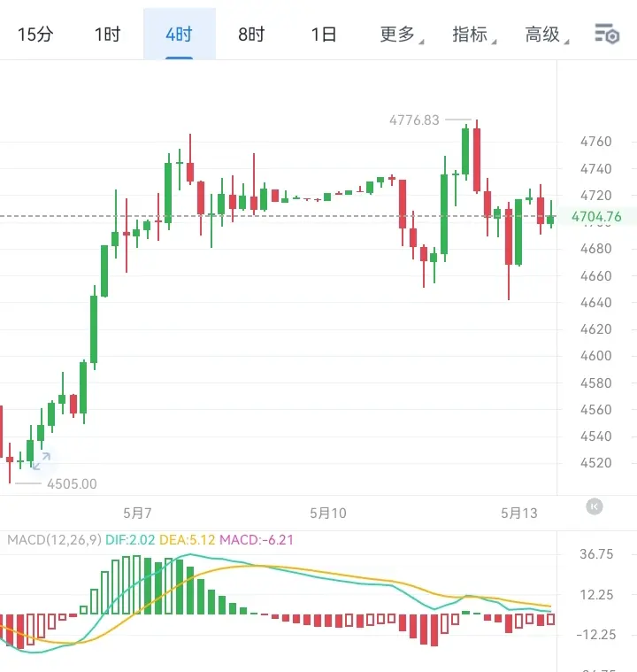The width and height of the screenshot is (637, 672).
Task: Click the 4560 price axis label
Action: (x=596, y=410)
